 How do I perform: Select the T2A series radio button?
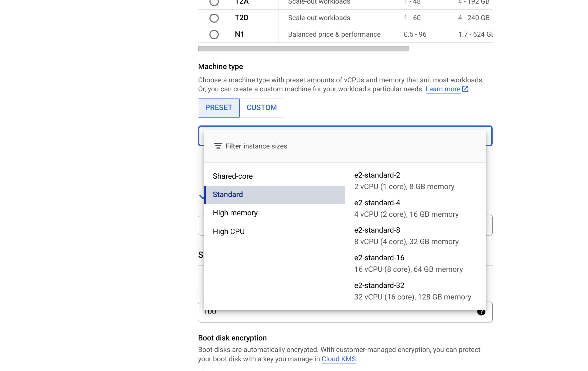tap(214, 2)
